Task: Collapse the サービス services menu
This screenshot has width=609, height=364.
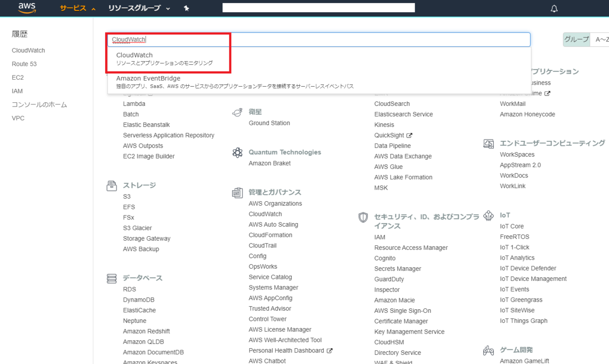Action: [78, 8]
